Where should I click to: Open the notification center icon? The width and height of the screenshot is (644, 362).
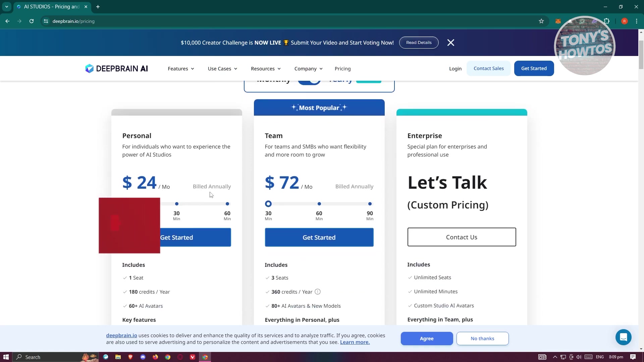(633, 357)
